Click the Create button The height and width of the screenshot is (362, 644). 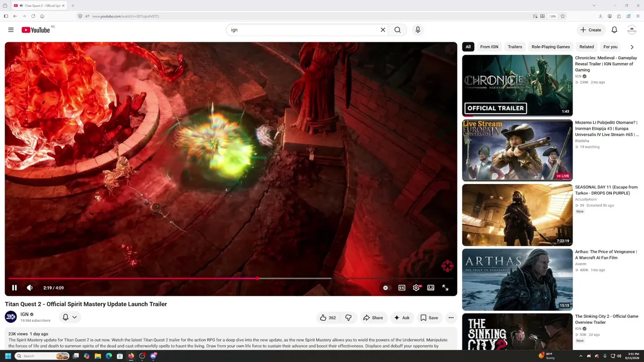(591, 30)
